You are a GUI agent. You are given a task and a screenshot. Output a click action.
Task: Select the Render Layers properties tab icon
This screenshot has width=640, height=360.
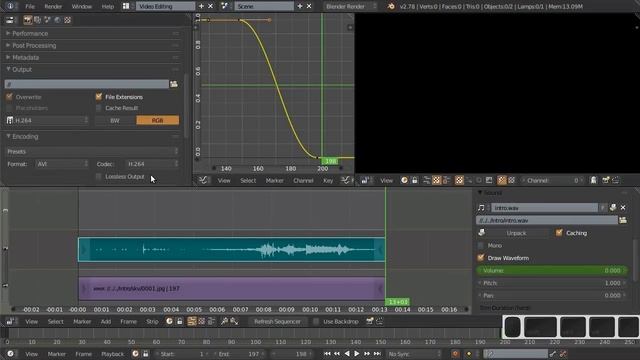click(x=38, y=20)
